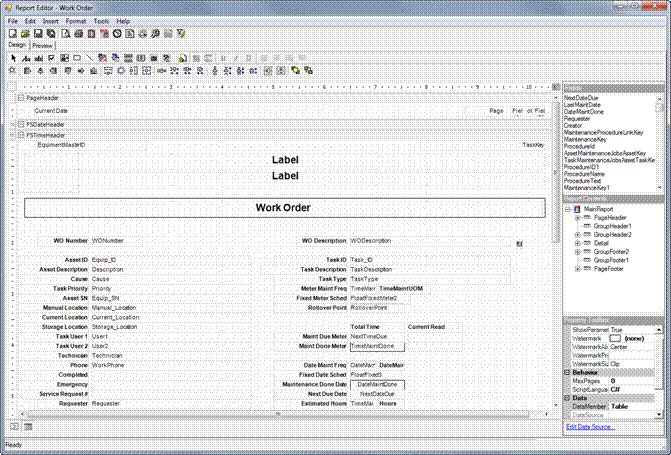Switch to the Preview tab

(x=43, y=45)
